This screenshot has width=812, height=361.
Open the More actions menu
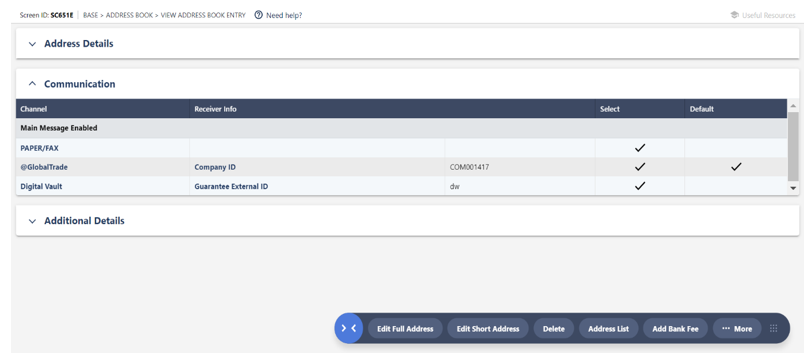click(x=737, y=328)
